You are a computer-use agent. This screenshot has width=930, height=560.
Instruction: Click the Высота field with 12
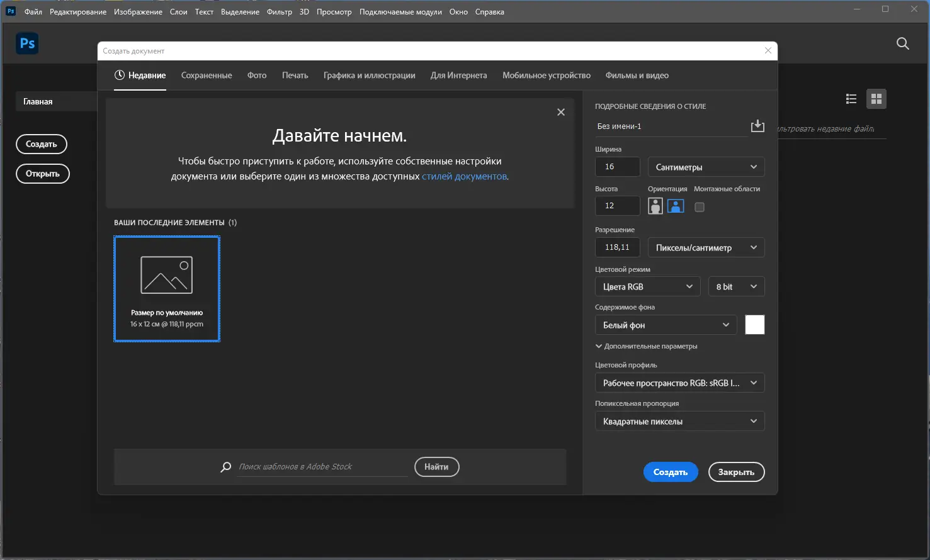pyautogui.click(x=618, y=206)
